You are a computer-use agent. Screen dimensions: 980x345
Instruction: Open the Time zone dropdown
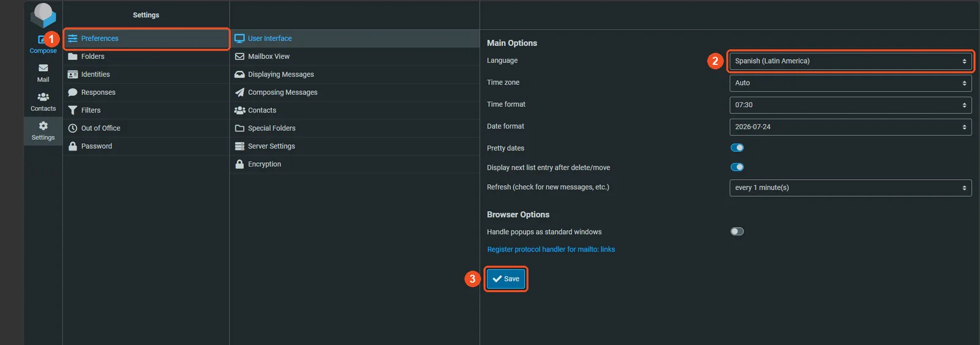tap(850, 83)
